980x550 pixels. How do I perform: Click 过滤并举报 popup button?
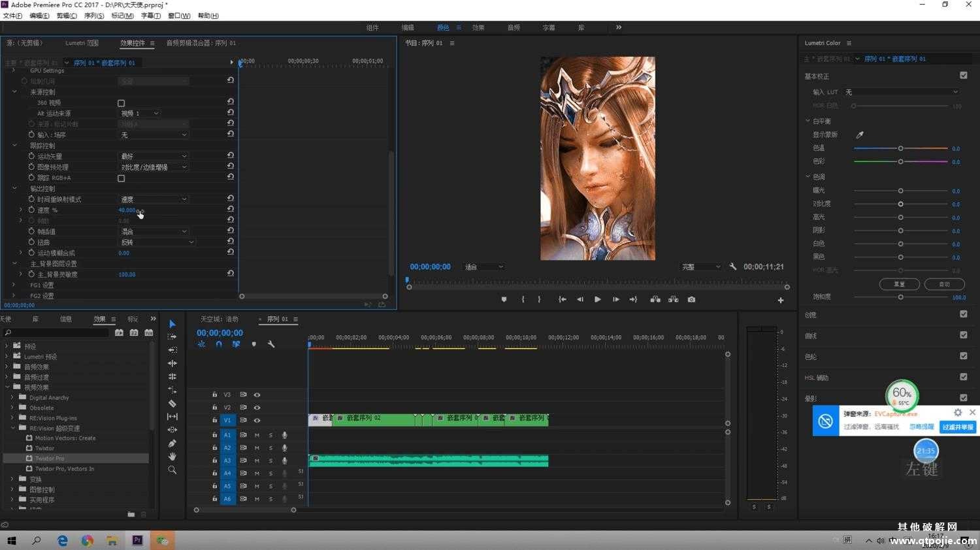click(958, 427)
